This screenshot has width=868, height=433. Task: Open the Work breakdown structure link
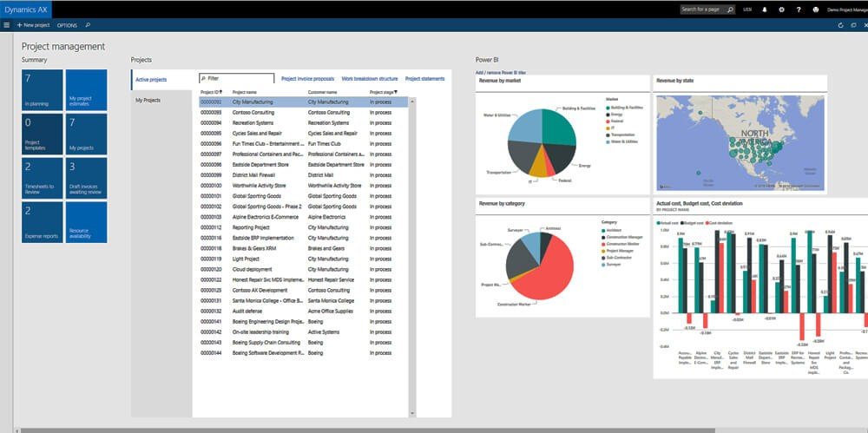[370, 79]
